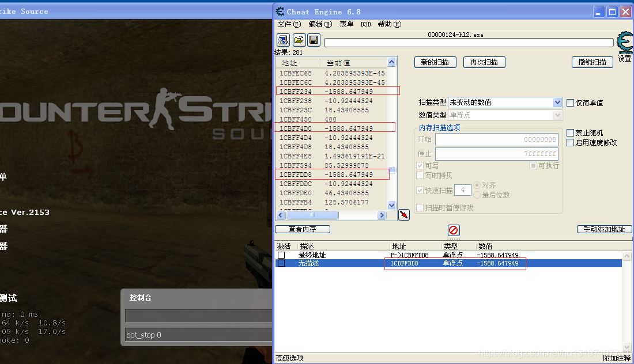Open the D3D menu
Image resolution: width=634 pixels, height=364 pixels.
tap(365, 24)
